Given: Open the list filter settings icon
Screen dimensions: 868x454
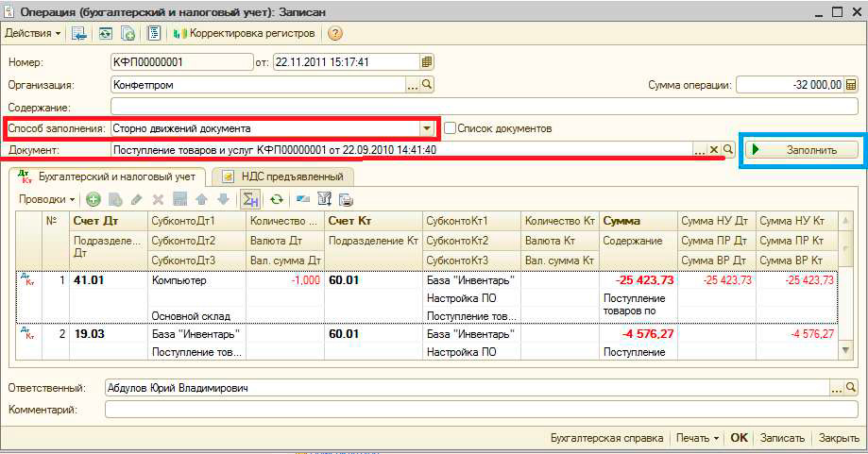Looking at the screenshot, I should (324, 199).
